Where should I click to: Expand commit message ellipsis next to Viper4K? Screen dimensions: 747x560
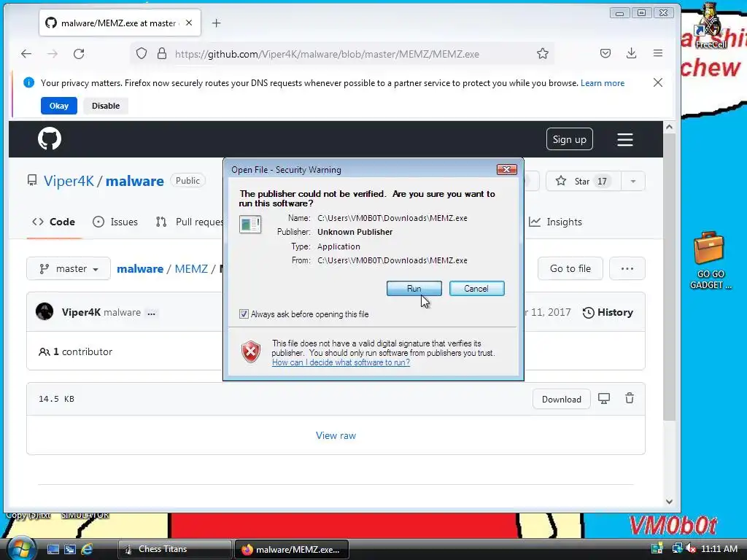(x=152, y=313)
